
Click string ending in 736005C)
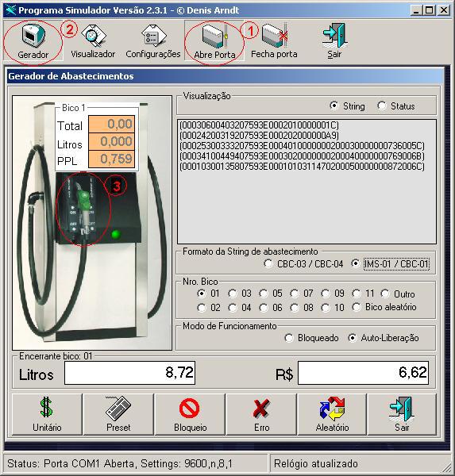pos(302,145)
